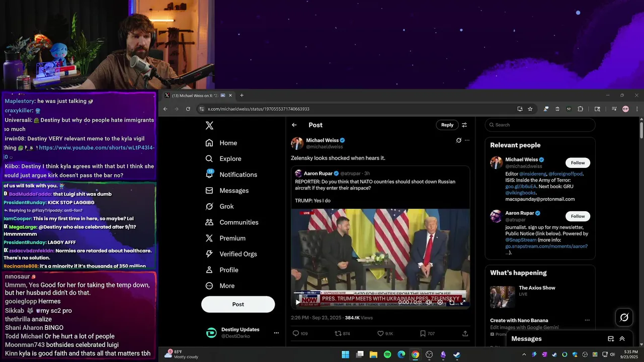Open Verified Orgs in sidebar
The image size is (644, 362).
tap(230, 254)
